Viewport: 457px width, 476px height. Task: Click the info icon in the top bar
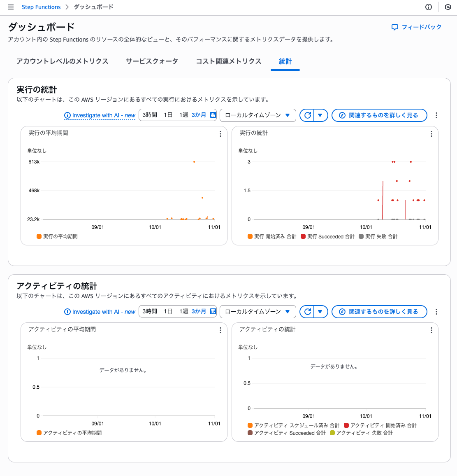pyautogui.click(x=428, y=7)
